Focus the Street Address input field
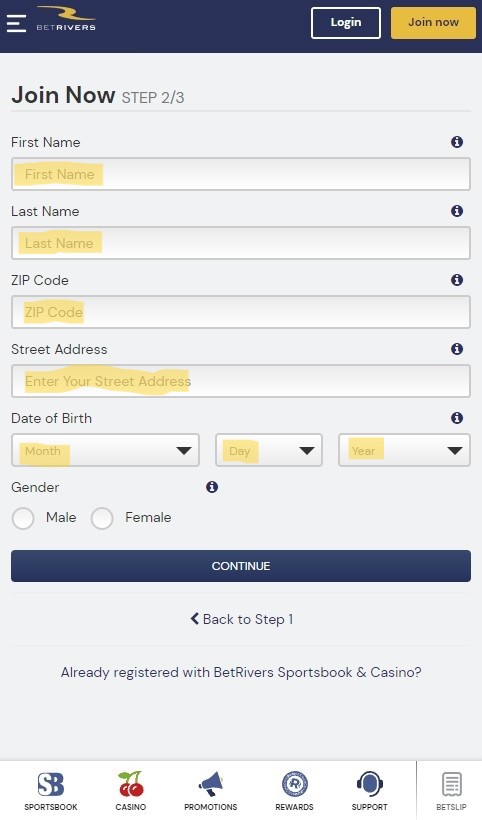The image size is (482, 820). pyautogui.click(x=241, y=381)
